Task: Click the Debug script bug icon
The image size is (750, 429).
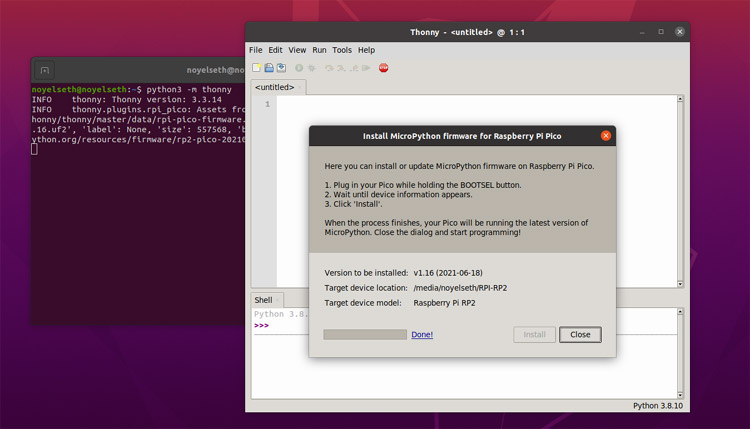Action: 311,68
